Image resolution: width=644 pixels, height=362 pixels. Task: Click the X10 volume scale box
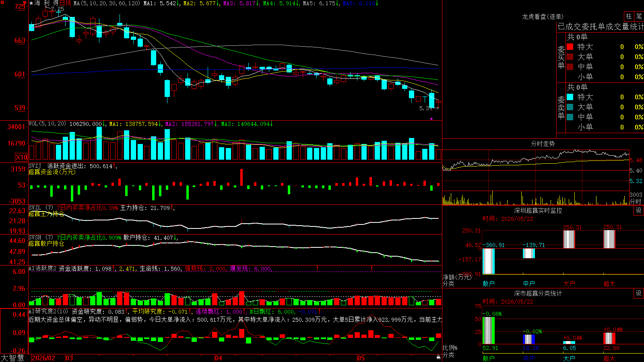pos(21,157)
